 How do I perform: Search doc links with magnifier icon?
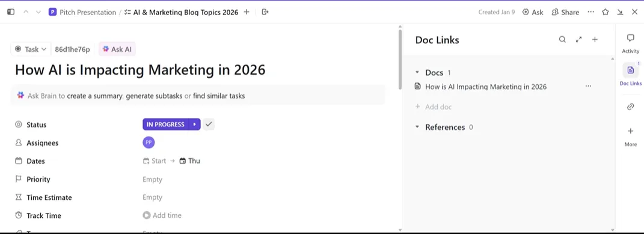[x=562, y=40]
